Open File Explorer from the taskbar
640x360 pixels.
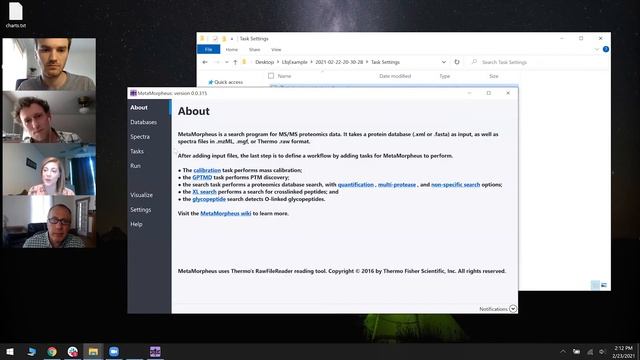tap(93, 351)
